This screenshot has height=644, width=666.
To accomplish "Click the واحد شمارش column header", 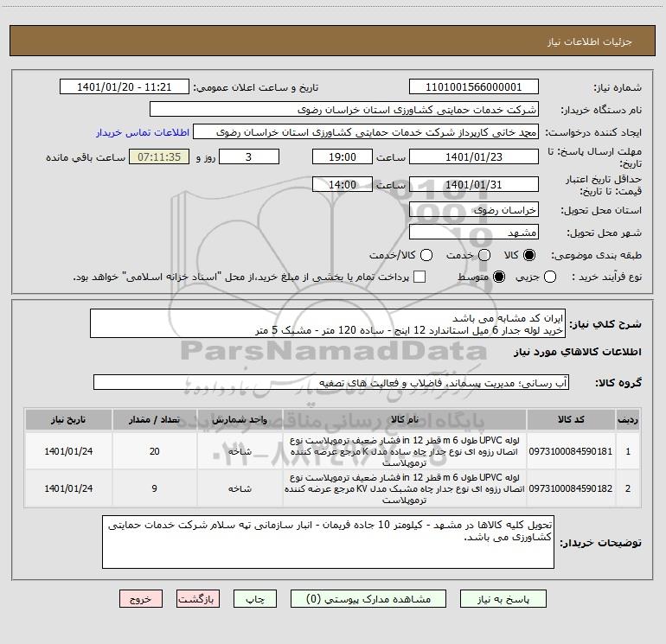I will (x=240, y=419).
